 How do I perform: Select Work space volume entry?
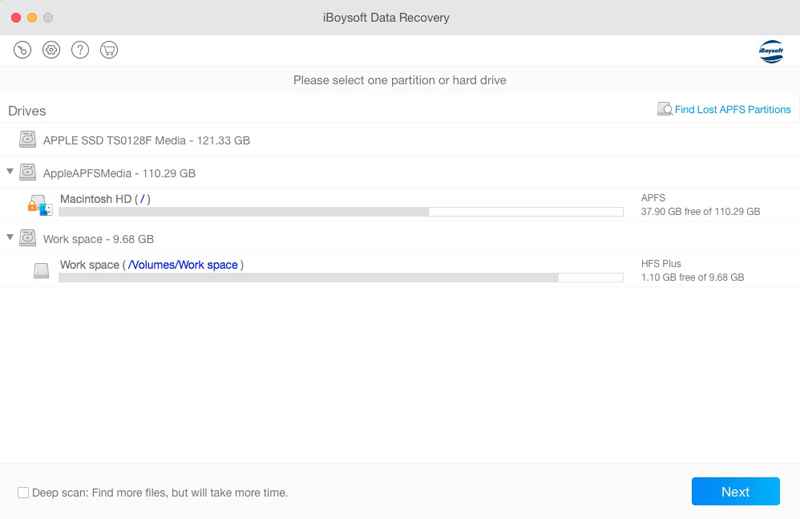[x=400, y=270]
